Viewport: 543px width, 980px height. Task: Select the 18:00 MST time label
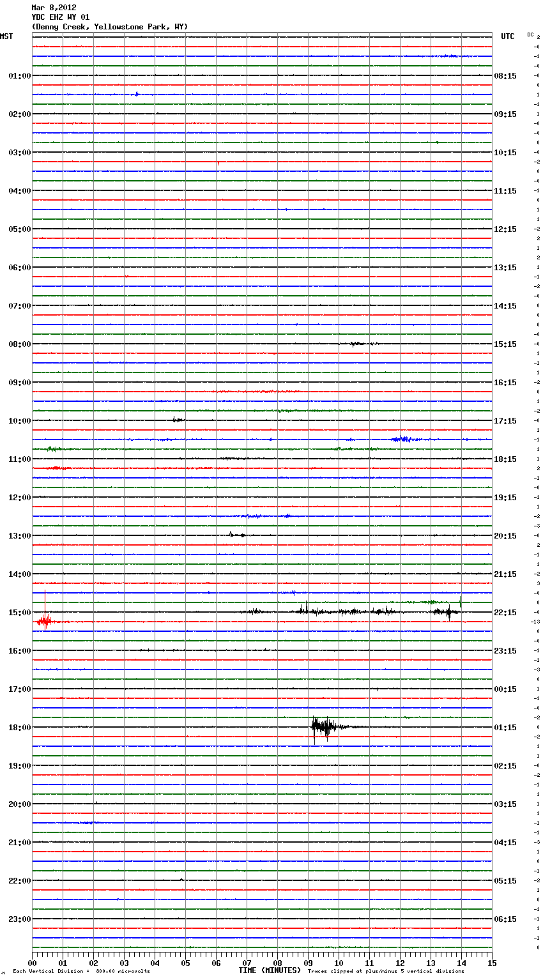(19, 728)
